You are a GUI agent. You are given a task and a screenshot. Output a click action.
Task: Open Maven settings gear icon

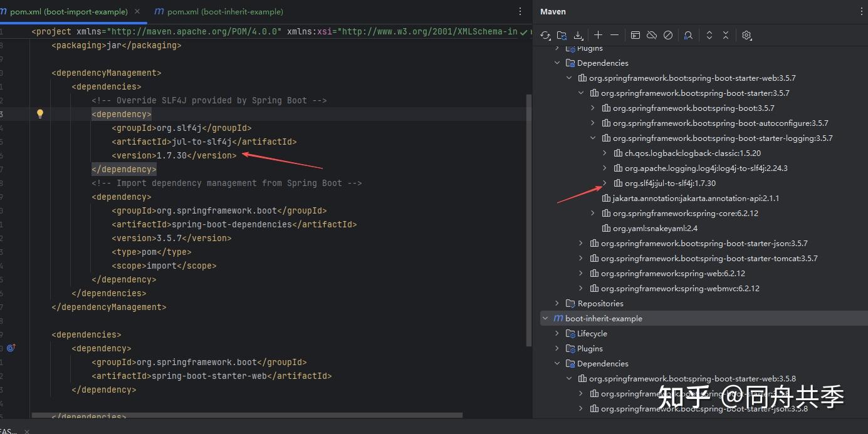(746, 35)
